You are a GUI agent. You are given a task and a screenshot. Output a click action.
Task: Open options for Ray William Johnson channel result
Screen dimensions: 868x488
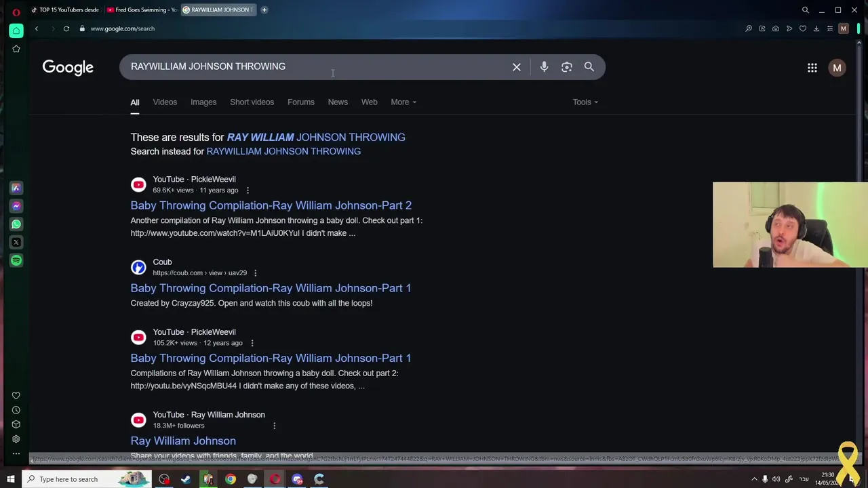click(x=274, y=426)
